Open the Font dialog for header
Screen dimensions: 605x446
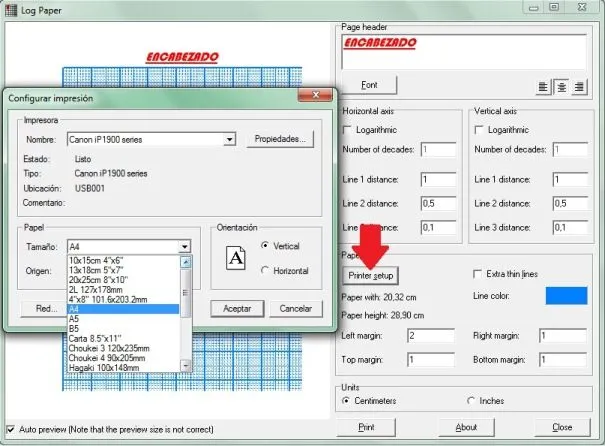[x=369, y=85]
